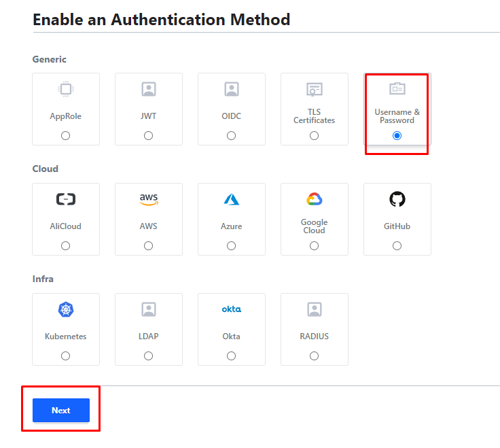Click the Okta logo icon
This screenshot has width=500, height=448.
pos(232,309)
